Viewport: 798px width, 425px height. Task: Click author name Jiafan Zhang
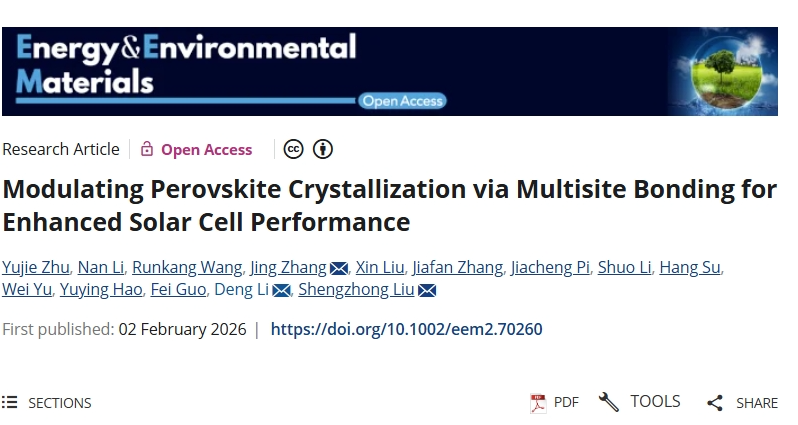(x=457, y=267)
